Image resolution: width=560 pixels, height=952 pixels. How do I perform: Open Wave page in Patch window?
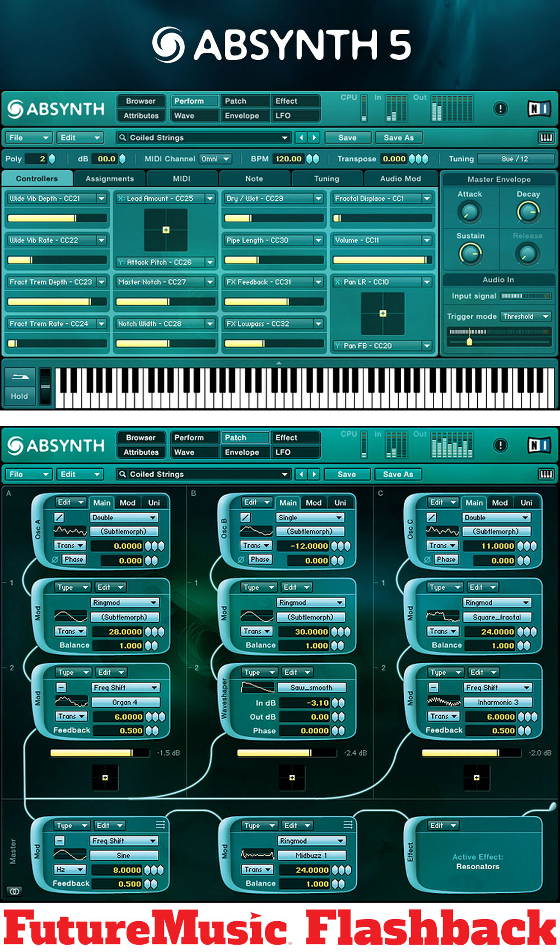coord(194,452)
